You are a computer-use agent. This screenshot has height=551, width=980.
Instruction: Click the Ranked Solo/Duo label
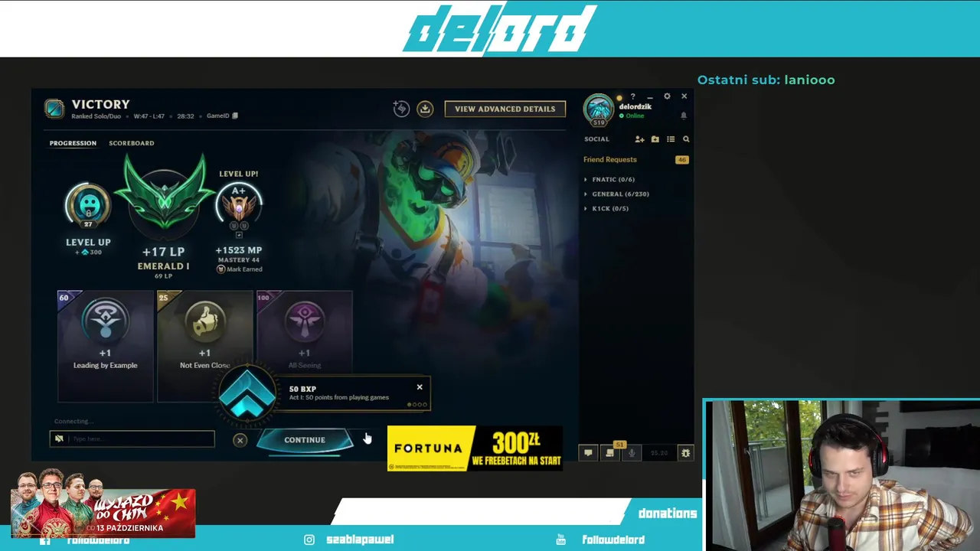[96, 116]
